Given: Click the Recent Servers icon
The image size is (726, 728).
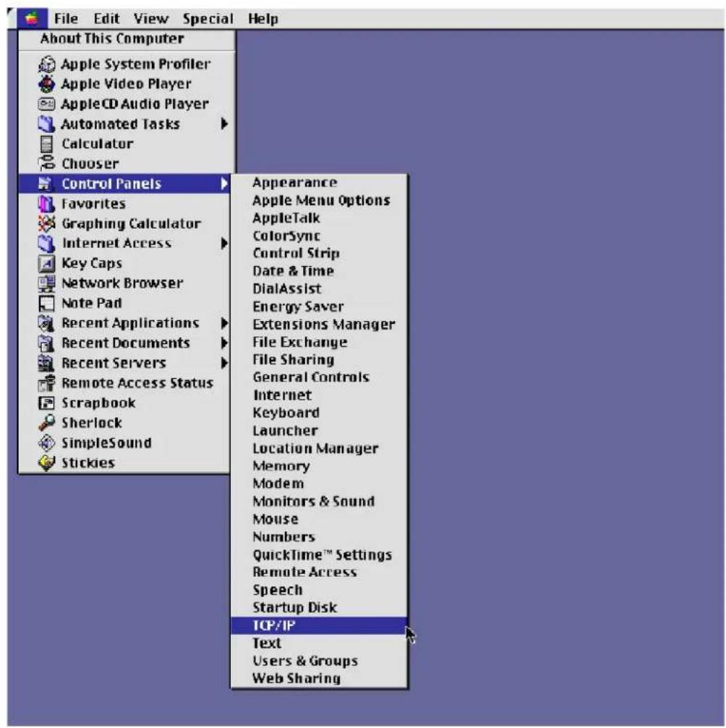Looking at the screenshot, I should pyautogui.click(x=46, y=363).
